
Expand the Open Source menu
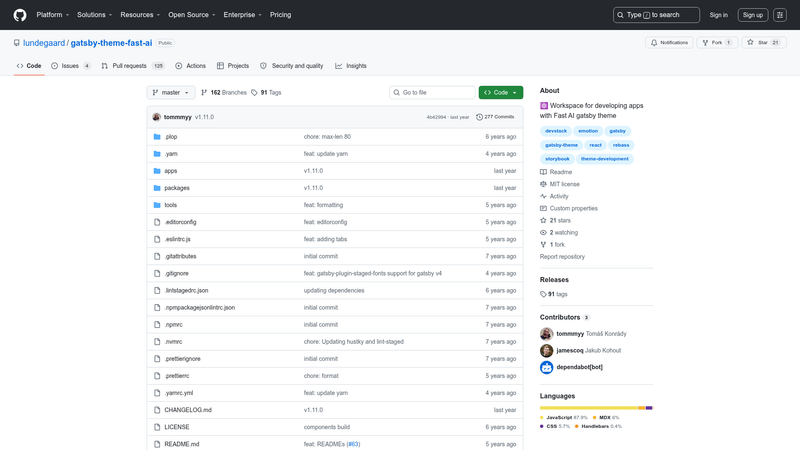(192, 15)
